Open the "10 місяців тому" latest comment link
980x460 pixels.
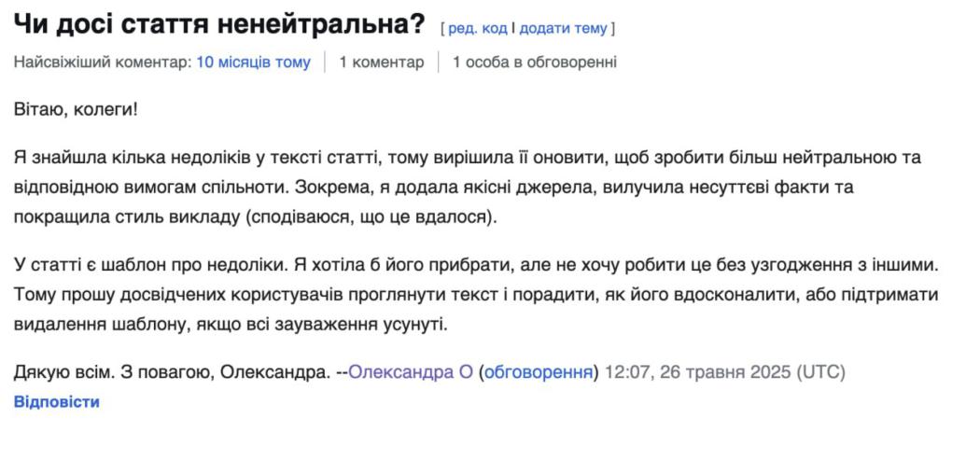(253, 63)
